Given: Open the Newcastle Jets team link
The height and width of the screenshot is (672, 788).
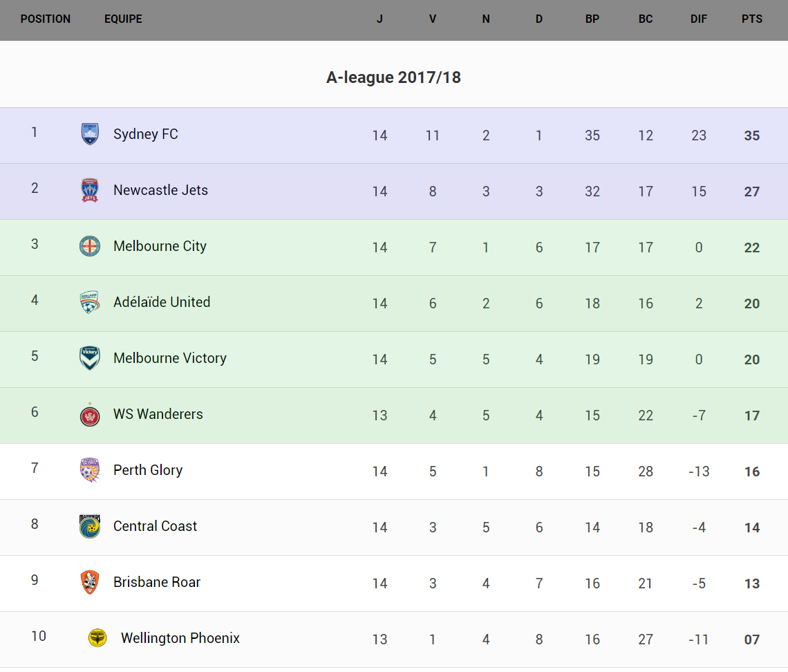Looking at the screenshot, I should click(160, 190).
